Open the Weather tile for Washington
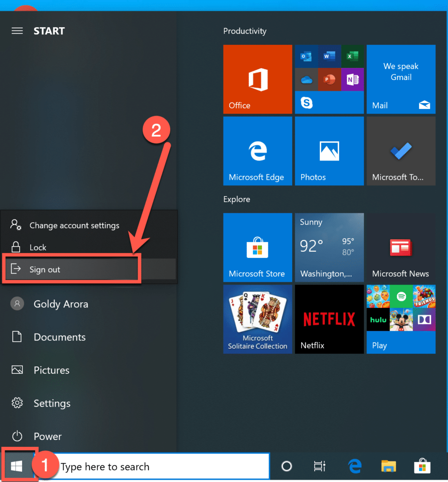This screenshot has width=448, height=482. (x=329, y=248)
